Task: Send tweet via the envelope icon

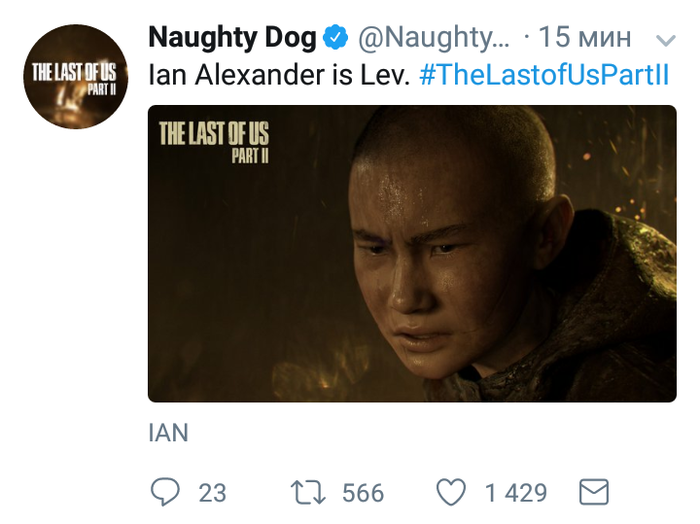Action: coord(595,492)
